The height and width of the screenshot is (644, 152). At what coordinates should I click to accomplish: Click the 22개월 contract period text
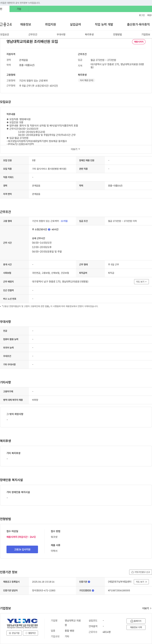(64, 221)
